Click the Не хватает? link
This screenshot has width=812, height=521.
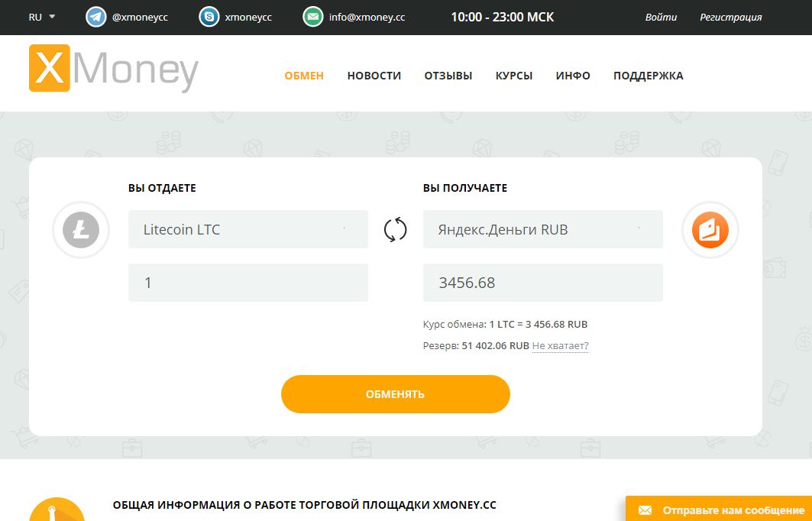tap(561, 345)
